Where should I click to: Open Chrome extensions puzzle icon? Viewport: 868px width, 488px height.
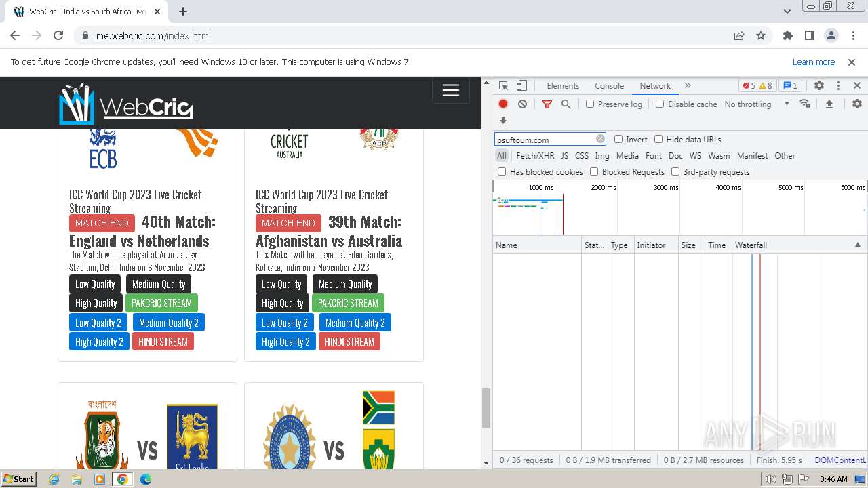click(788, 35)
